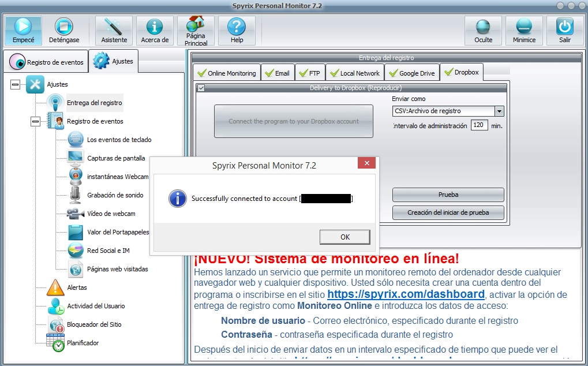This screenshot has height=366, width=588.
Task: Click the Capturas de pantalla monitor icon
Action: pyautogui.click(x=76, y=158)
